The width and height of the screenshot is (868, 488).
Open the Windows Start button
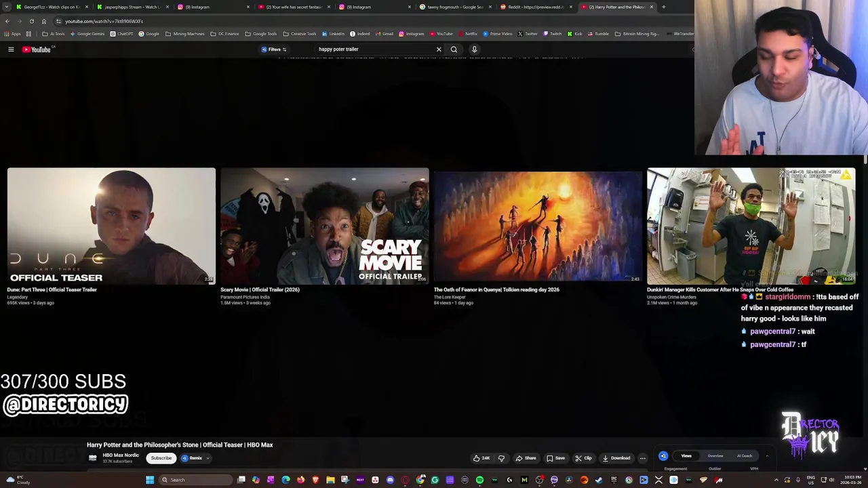tap(150, 480)
